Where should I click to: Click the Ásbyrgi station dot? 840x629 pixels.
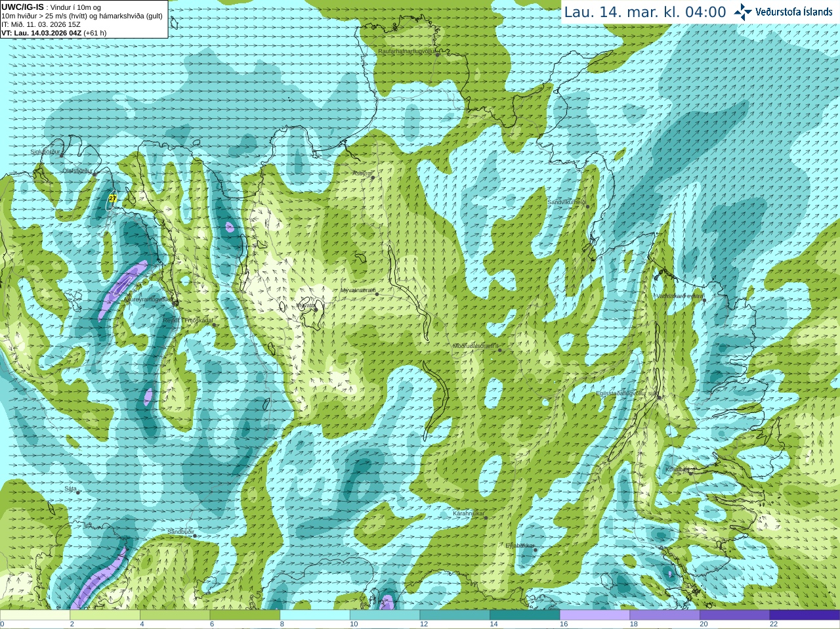373,177
